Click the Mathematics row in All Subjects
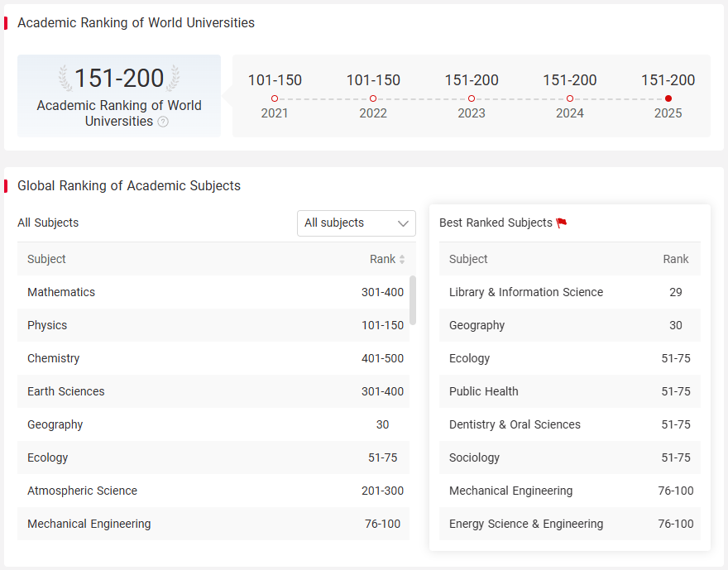 213,292
